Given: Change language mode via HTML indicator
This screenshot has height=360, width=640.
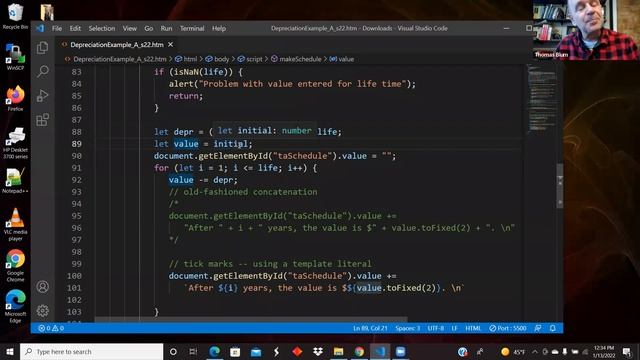Looking at the screenshot, I should [473, 328].
